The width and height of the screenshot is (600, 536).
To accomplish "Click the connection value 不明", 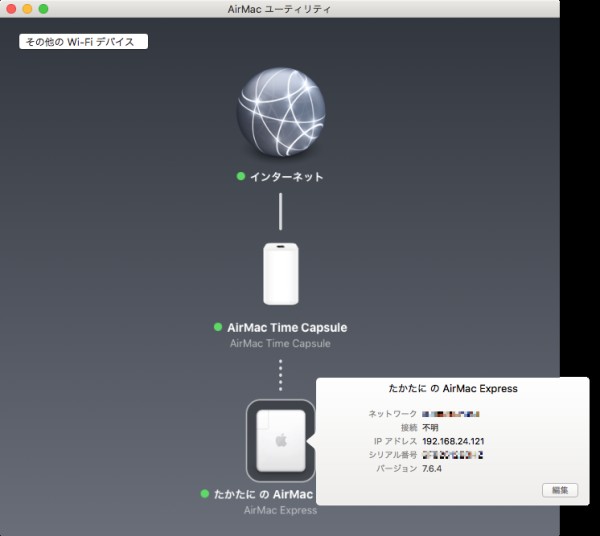I will coord(430,427).
